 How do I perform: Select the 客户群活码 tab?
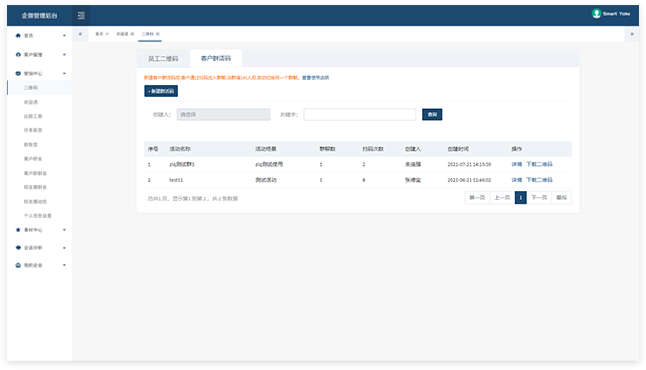point(216,58)
